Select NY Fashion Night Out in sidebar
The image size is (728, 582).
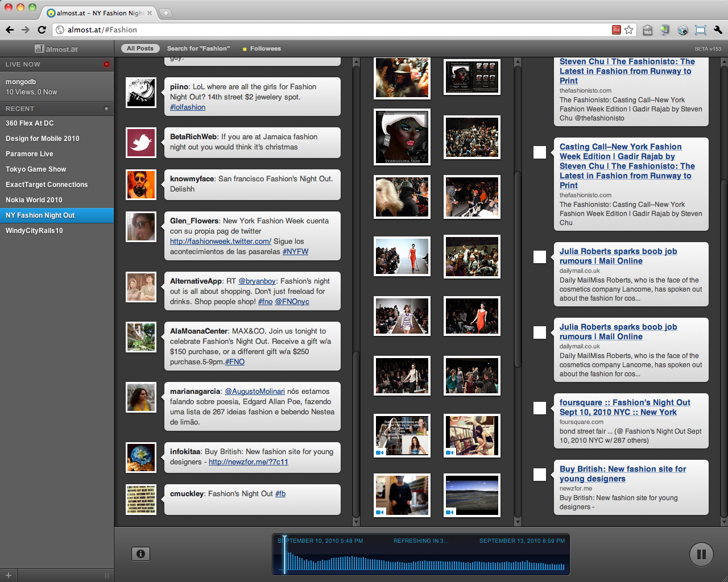(57, 215)
